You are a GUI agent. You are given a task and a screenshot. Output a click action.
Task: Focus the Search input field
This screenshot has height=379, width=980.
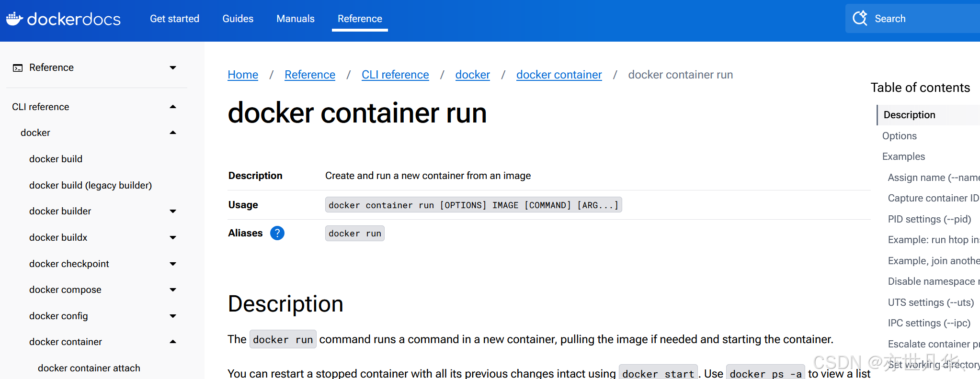912,19
